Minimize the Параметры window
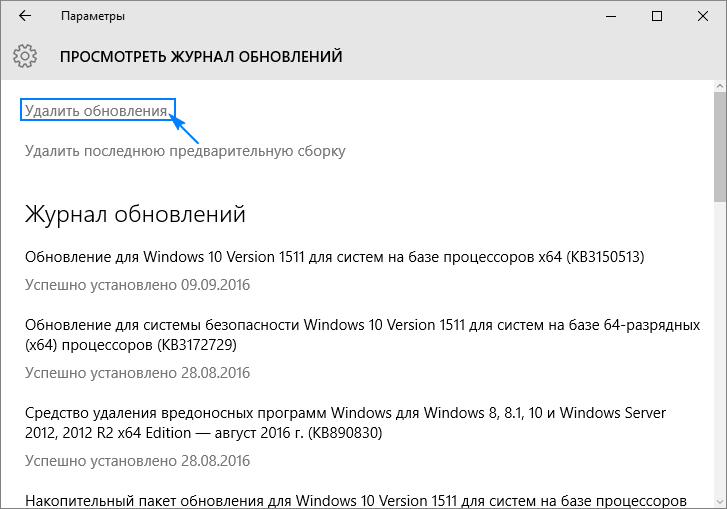 coord(611,17)
